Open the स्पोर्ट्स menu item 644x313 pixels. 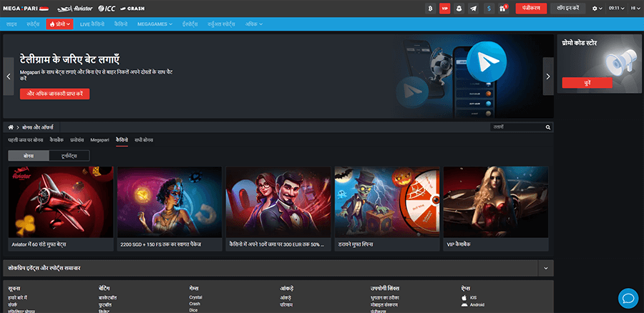click(x=33, y=24)
